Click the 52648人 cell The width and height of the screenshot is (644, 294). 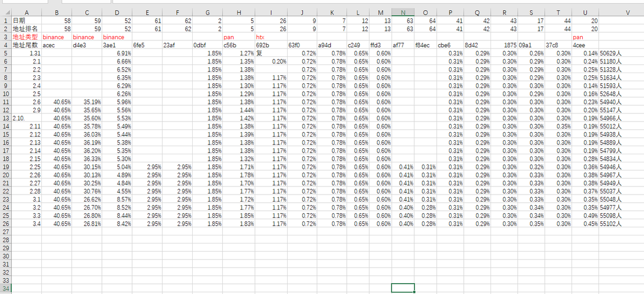click(622, 94)
